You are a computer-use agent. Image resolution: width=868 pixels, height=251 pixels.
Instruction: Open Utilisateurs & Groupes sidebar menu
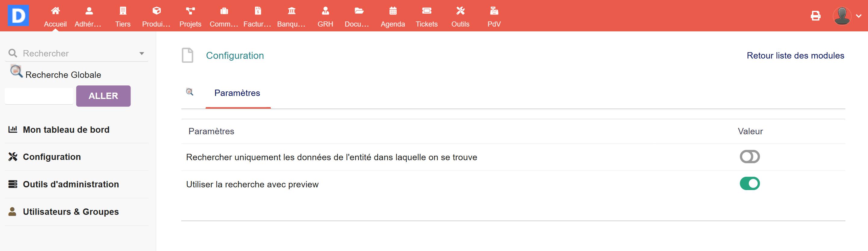point(71,211)
